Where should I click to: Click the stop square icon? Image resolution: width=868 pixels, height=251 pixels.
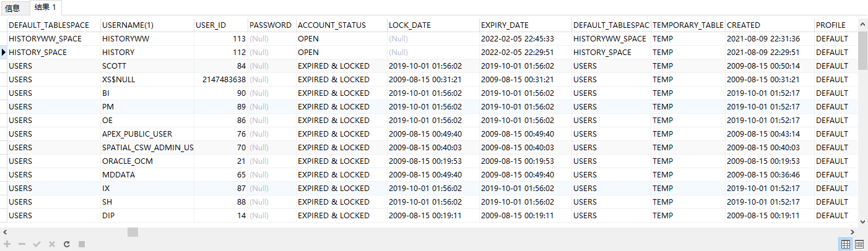pos(81,244)
